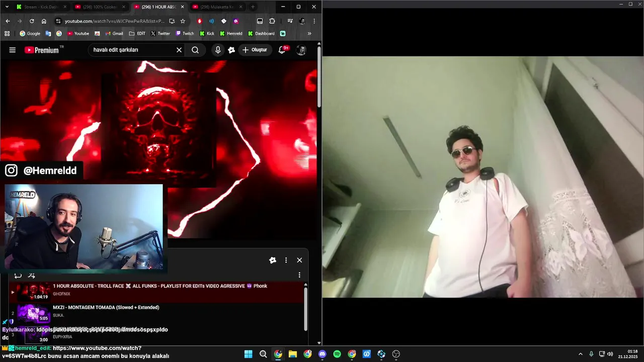Close the Mülakatta tab
The height and width of the screenshot is (362, 644).
[x=241, y=7]
